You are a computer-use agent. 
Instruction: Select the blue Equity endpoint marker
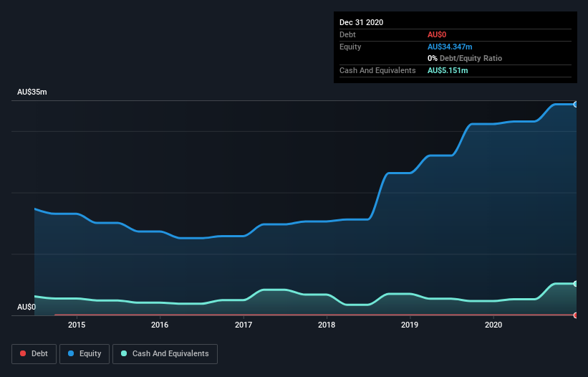(576, 105)
